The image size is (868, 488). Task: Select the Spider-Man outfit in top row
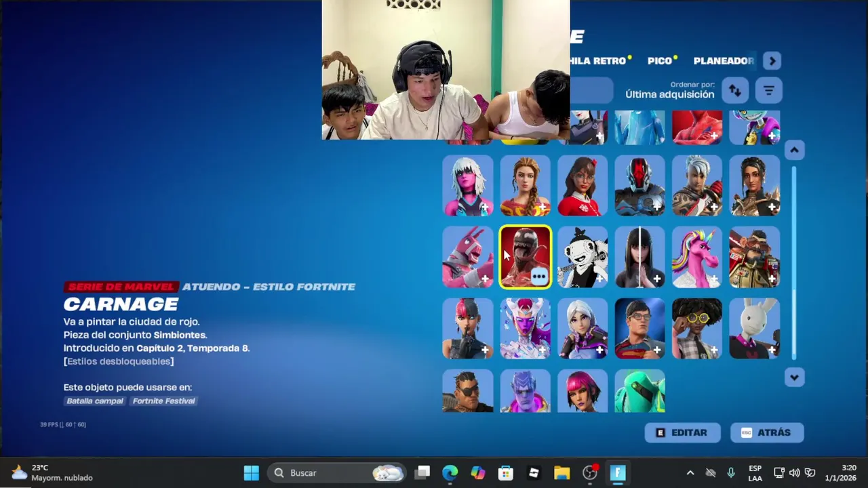tap(697, 127)
